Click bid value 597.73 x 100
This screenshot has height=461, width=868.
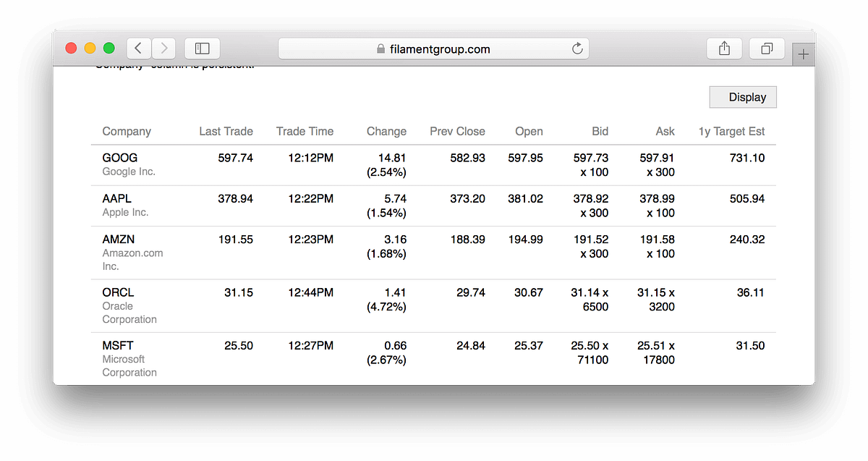click(x=591, y=165)
